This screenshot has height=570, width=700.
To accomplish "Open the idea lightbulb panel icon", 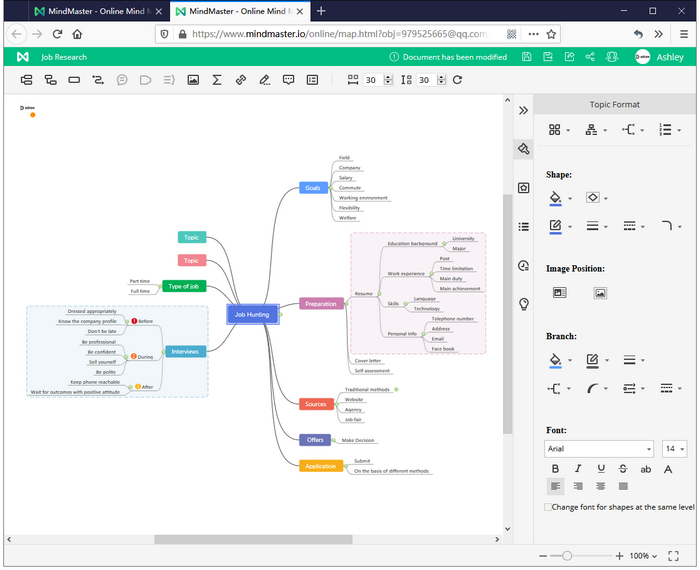I will coord(523,303).
